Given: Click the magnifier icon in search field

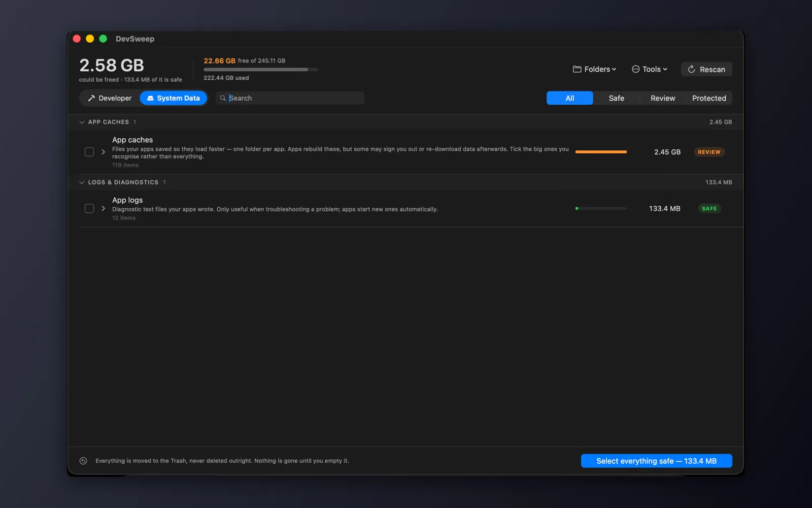Looking at the screenshot, I should click(x=223, y=98).
